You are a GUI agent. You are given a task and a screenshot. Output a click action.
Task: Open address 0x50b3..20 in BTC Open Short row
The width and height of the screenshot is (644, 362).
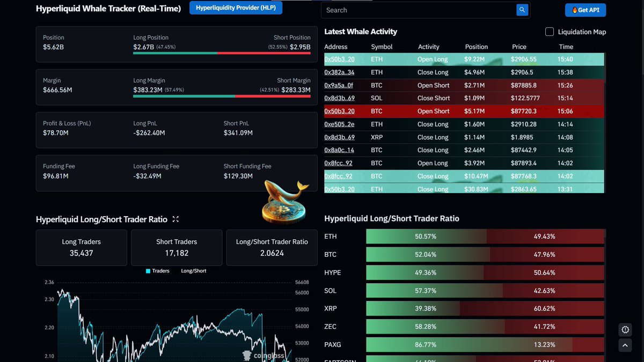[x=339, y=111]
